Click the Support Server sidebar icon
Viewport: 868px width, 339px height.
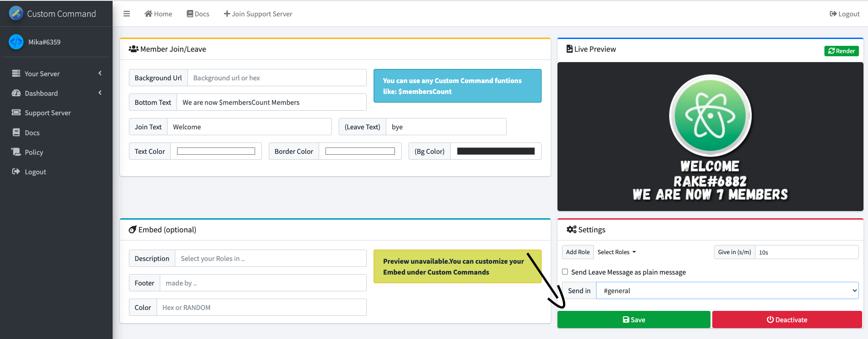(16, 112)
